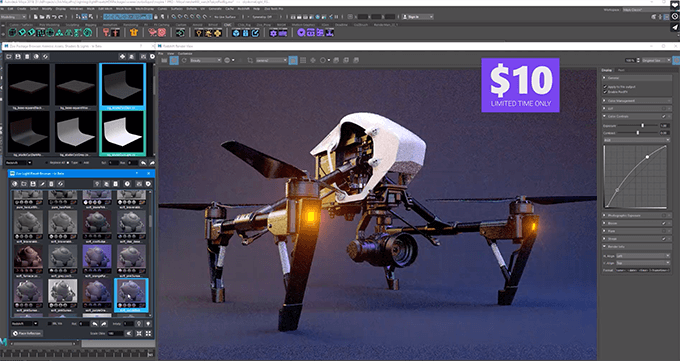Click trash icon in Zoo Package Browser toolbar

pyautogui.click(x=27, y=56)
